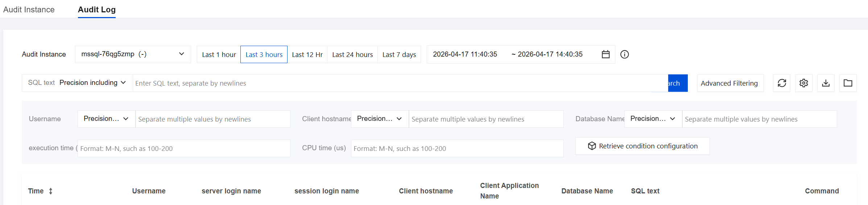Sort by Time column arrows
The height and width of the screenshot is (205, 868).
tap(51, 191)
